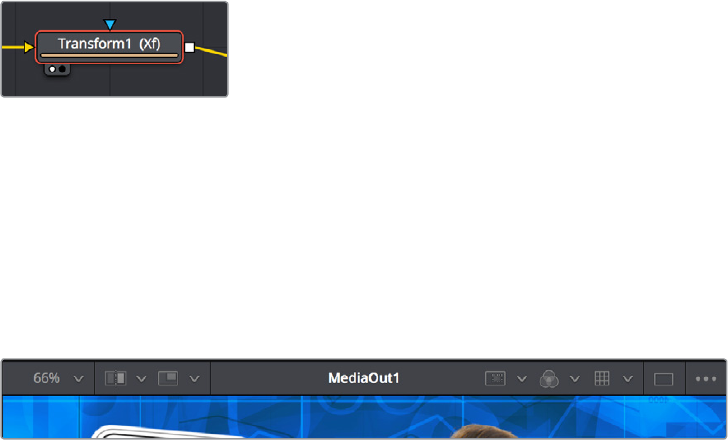Click the MediaOut1 viewer image
Screen dimensions: 728x440
[364, 417]
